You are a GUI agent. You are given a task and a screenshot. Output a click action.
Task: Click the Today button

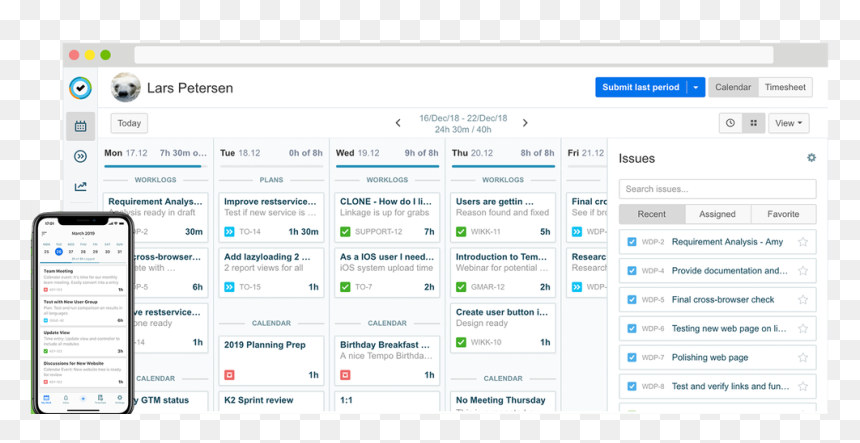129,123
